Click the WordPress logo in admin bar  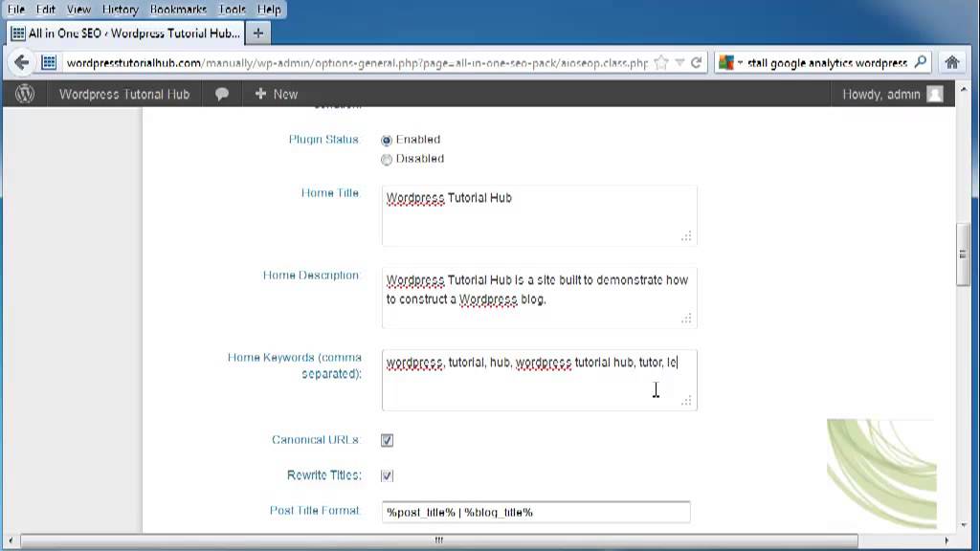(x=25, y=95)
